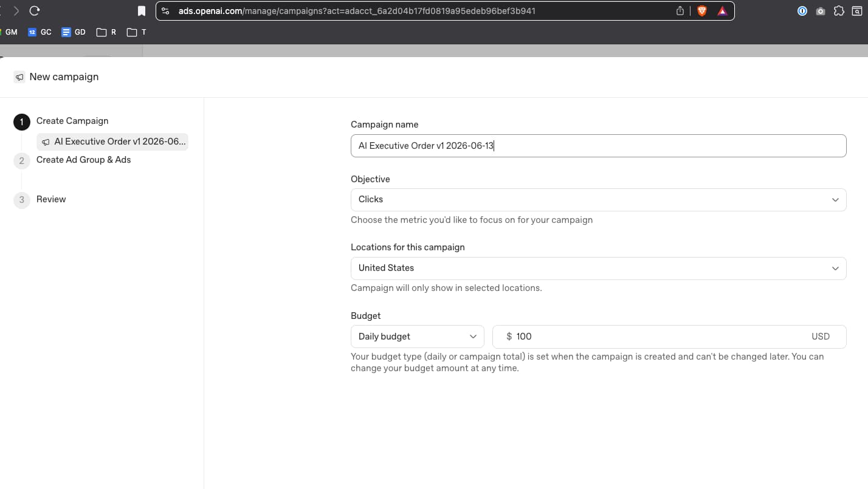This screenshot has height=489, width=868.
Task: Click the Objective label
Action: pos(370,179)
